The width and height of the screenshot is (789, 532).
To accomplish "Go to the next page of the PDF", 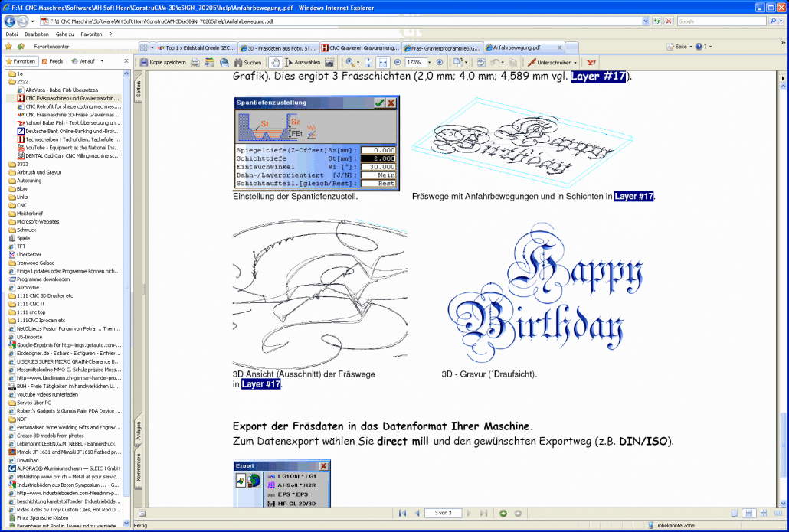I will coord(468,514).
